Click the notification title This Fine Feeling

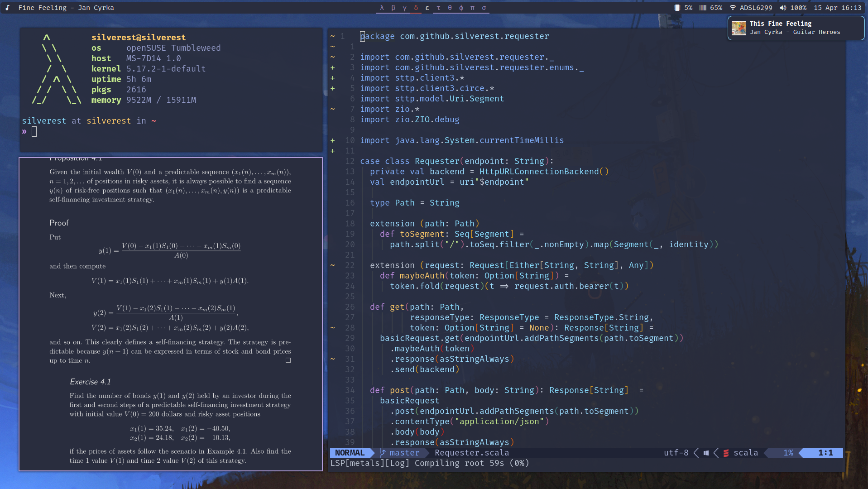tap(780, 24)
